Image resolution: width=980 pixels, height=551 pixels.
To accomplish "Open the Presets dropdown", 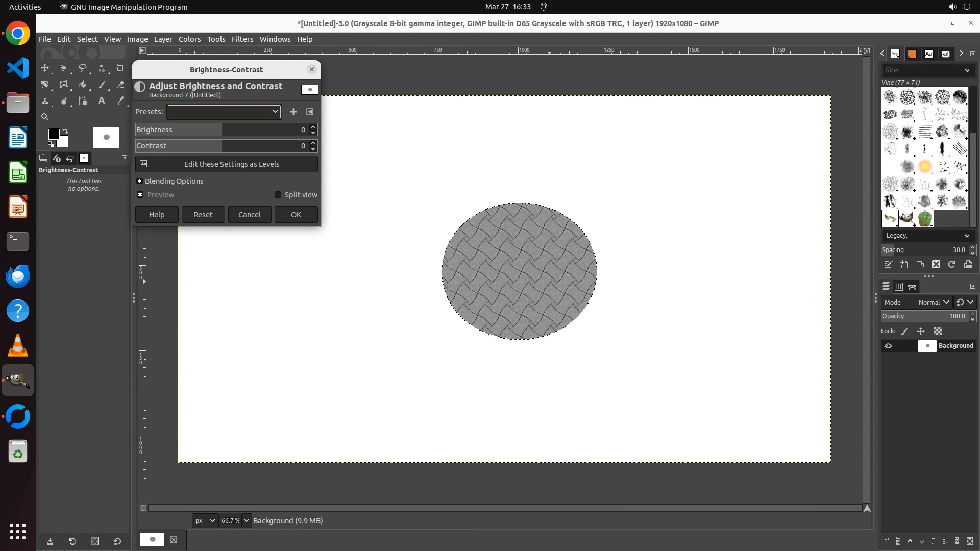I will tap(224, 112).
